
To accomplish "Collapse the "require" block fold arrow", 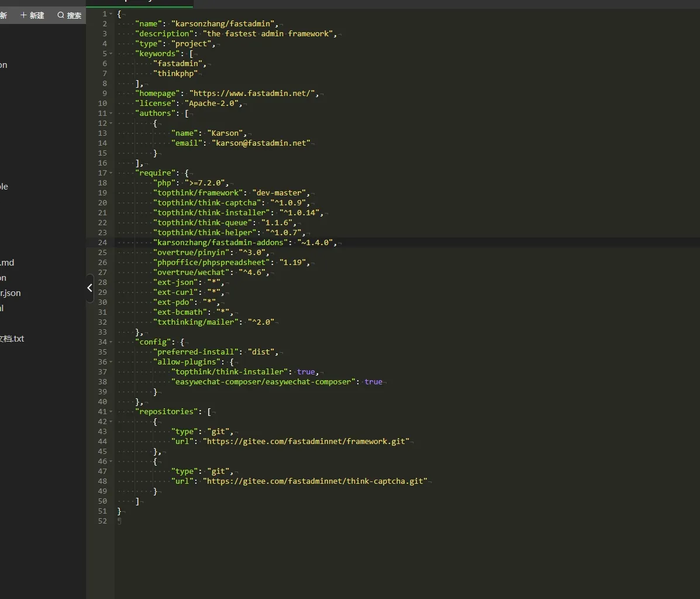I will point(111,173).
